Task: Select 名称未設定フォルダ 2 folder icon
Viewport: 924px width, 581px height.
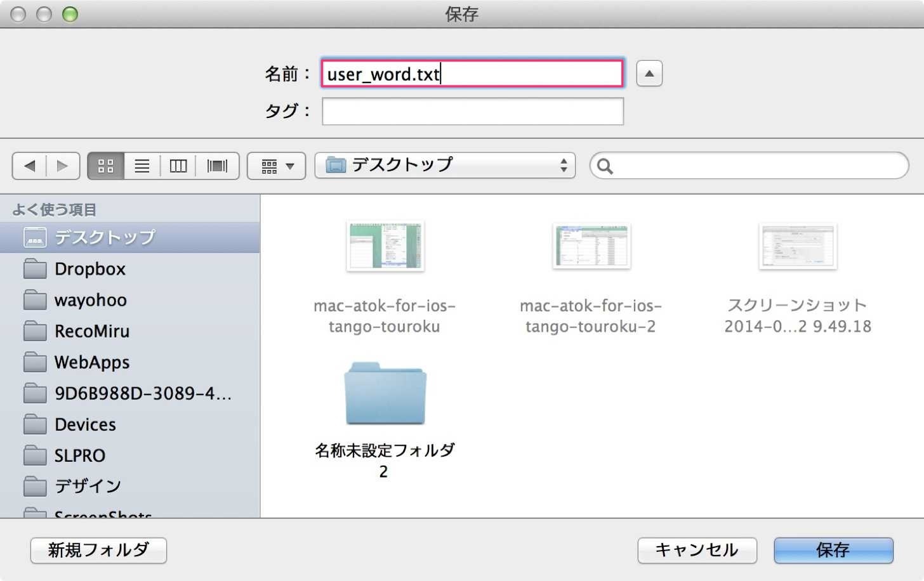Action: coord(385,393)
